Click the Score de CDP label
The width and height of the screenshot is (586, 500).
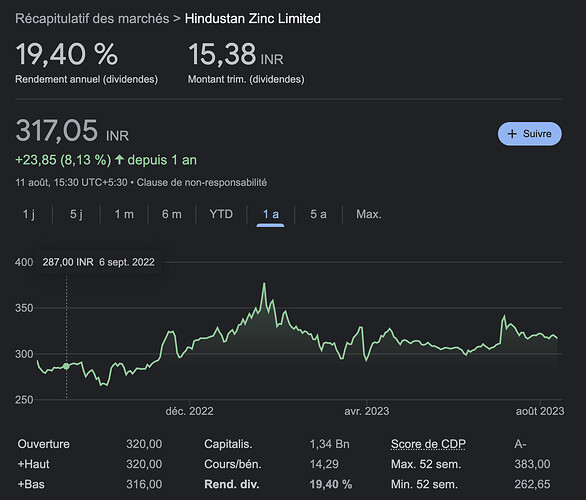[428, 444]
